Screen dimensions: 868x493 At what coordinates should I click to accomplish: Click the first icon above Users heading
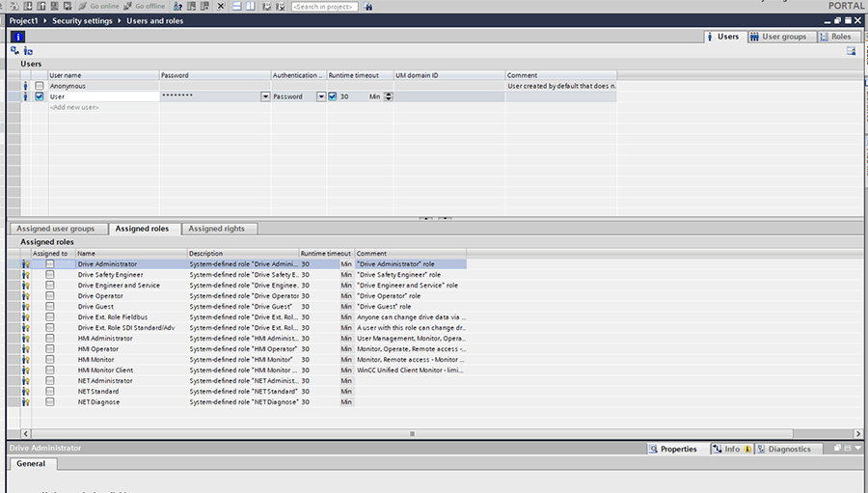14,50
